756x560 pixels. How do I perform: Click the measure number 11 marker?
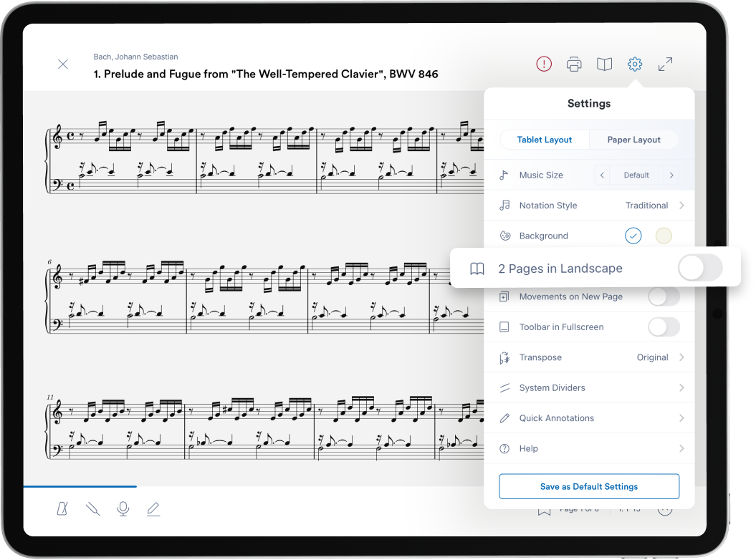[50, 397]
